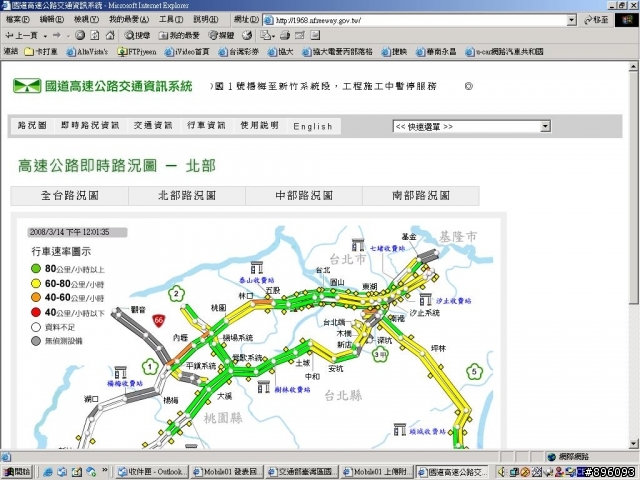Click the freeway system green logo
This screenshot has width=640, height=480.
pos(27,86)
